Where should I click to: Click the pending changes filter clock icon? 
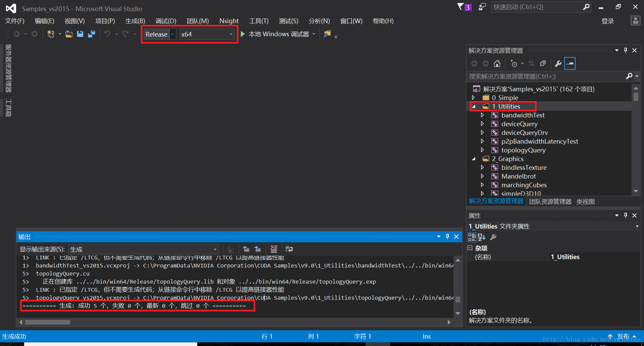click(514, 63)
